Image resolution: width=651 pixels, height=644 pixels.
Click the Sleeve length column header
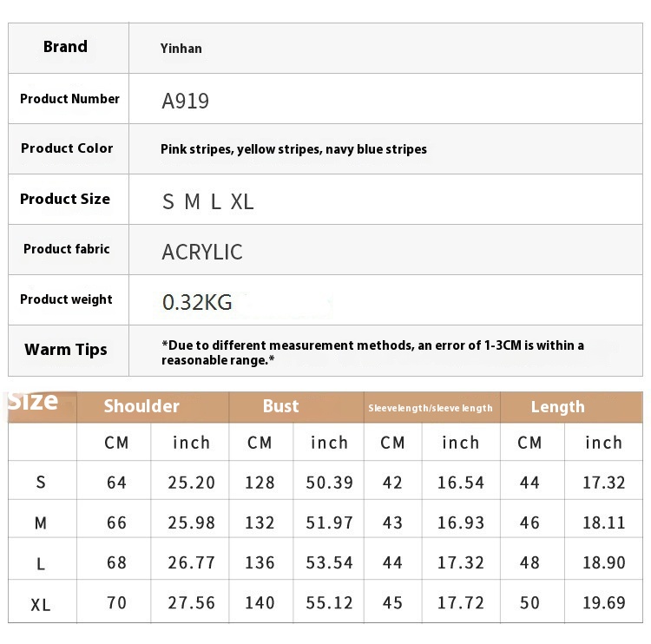click(431, 408)
